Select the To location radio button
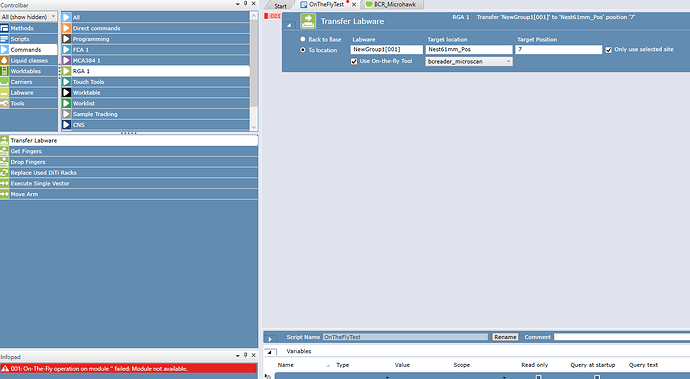This screenshot has height=379, width=690. tap(303, 50)
